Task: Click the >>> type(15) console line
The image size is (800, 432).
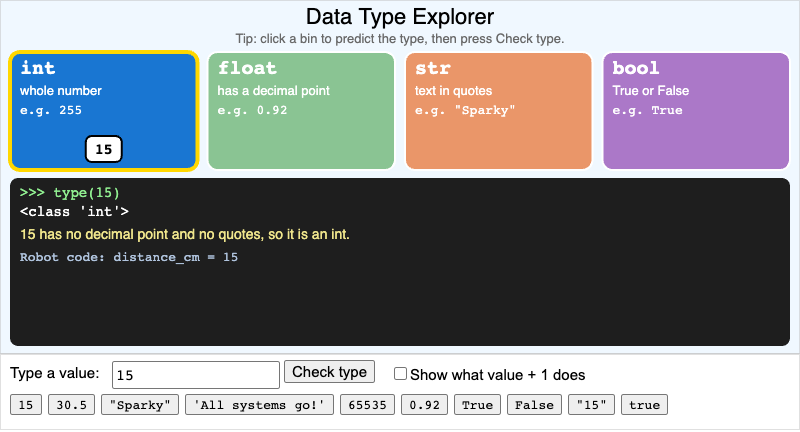Action: pos(69,193)
